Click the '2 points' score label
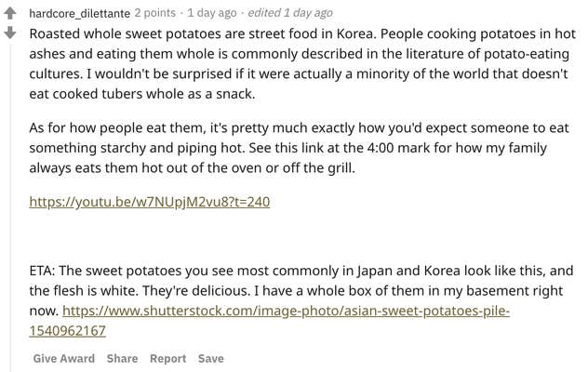588x372 pixels. [154, 13]
